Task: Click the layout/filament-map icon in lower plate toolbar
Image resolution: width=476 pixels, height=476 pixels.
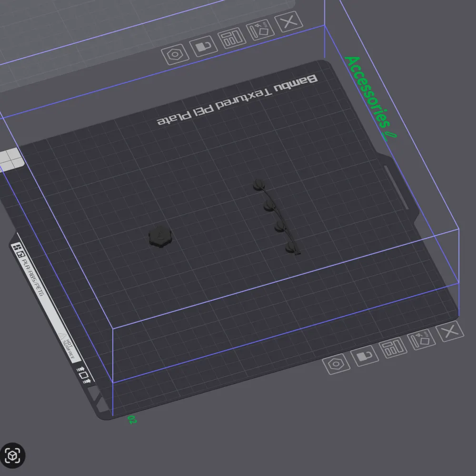Action: click(x=393, y=347)
